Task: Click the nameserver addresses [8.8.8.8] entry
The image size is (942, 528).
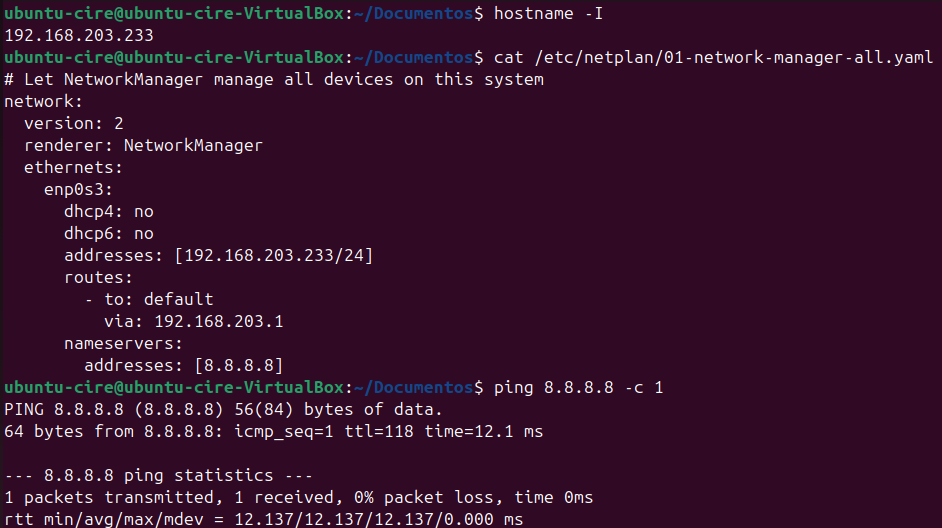Action: [184, 365]
